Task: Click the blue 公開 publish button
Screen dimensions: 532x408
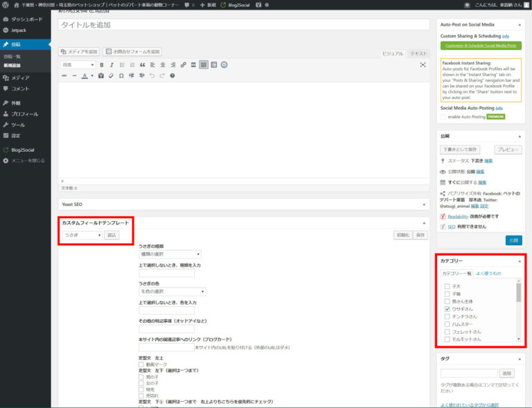Action: click(513, 240)
